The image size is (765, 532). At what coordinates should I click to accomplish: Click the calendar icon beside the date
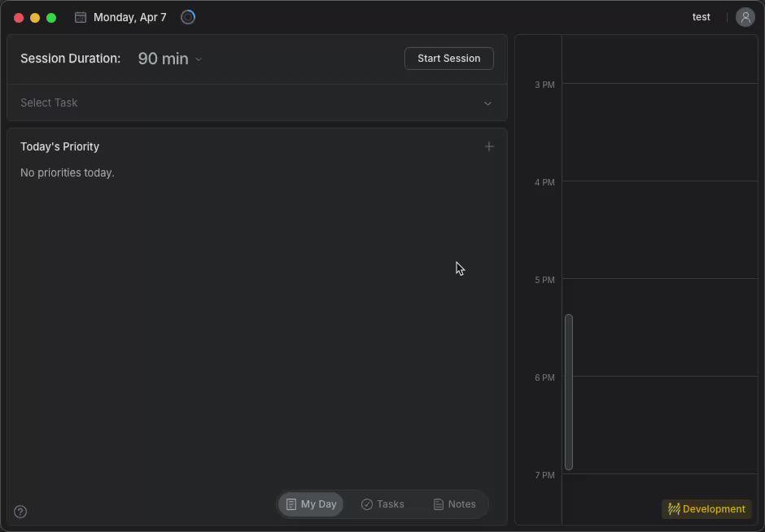coord(81,17)
